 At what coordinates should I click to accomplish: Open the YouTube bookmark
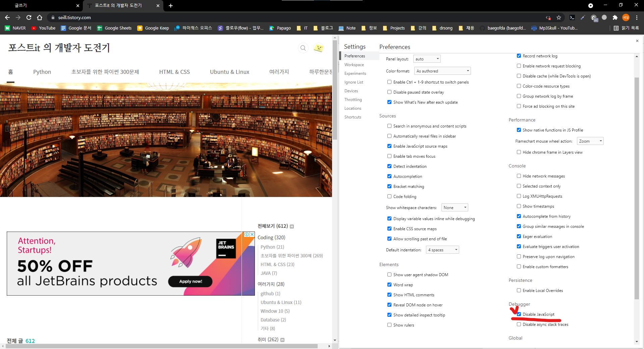[x=44, y=28]
